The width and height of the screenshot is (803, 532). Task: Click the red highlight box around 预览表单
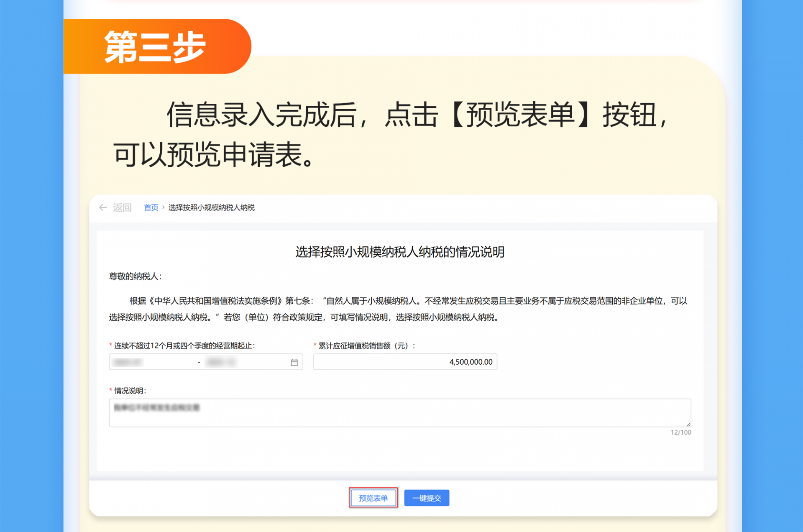point(373,498)
